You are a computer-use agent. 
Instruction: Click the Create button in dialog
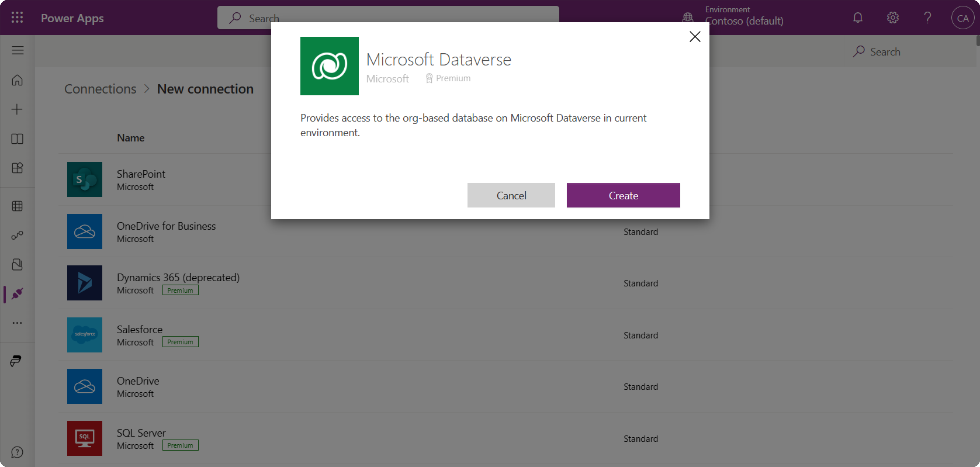pos(624,195)
